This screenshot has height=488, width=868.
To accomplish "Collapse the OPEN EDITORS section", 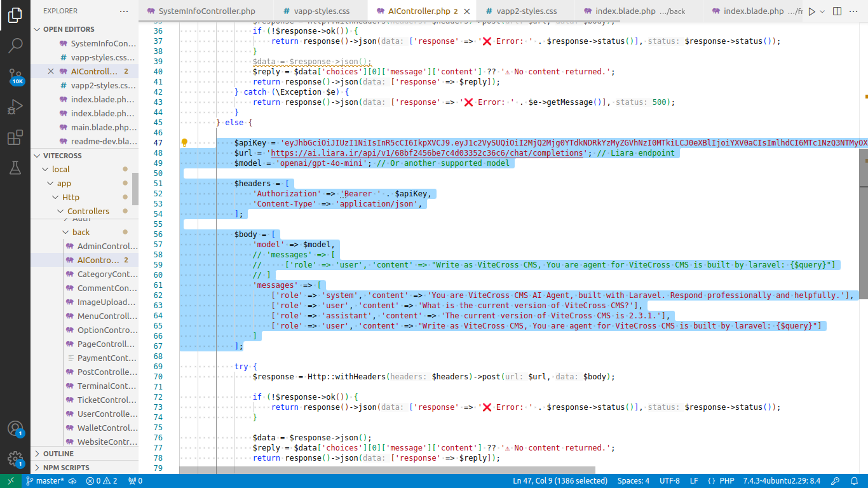I will pos(69,29).
